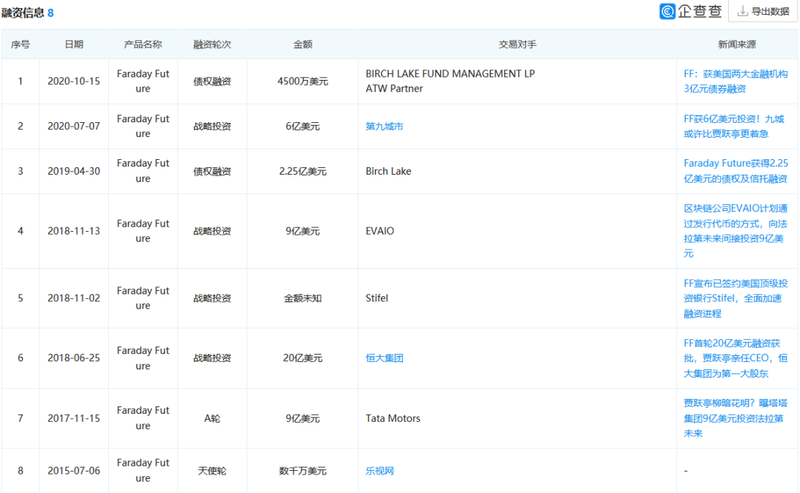The image size is (800, 493).
Task: Open news on FF首轮20亿美元融资获批
Action: (735, 358)
